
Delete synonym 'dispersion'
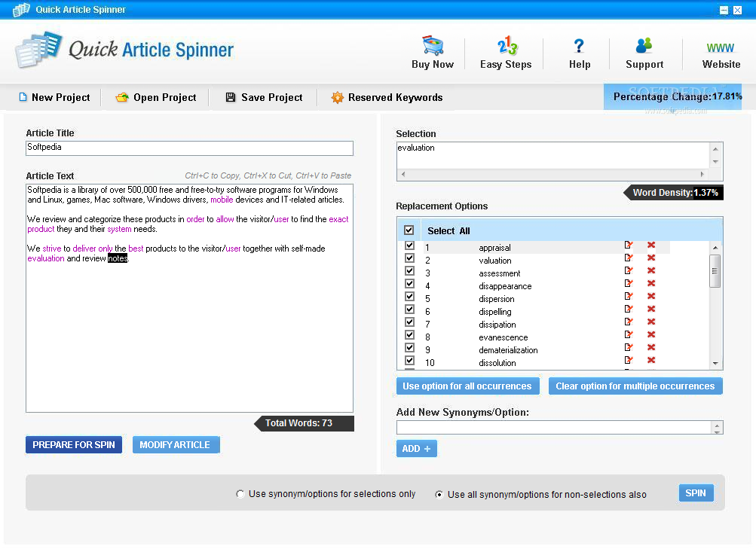[x=651, y=296]
